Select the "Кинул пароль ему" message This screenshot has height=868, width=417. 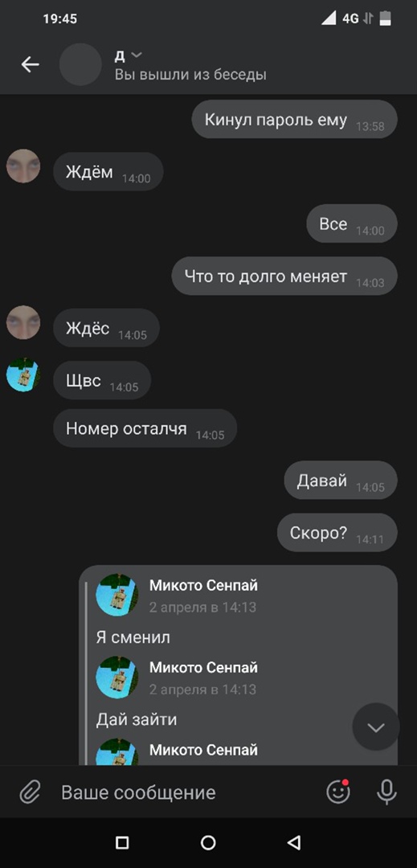pos(295,120)
